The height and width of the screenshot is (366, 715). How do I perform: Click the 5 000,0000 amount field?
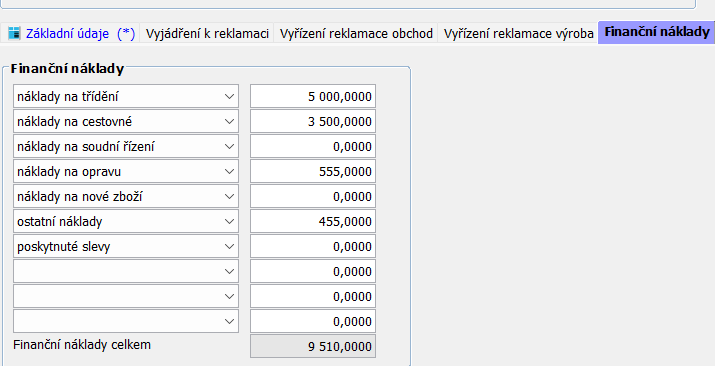coord(313,96)
